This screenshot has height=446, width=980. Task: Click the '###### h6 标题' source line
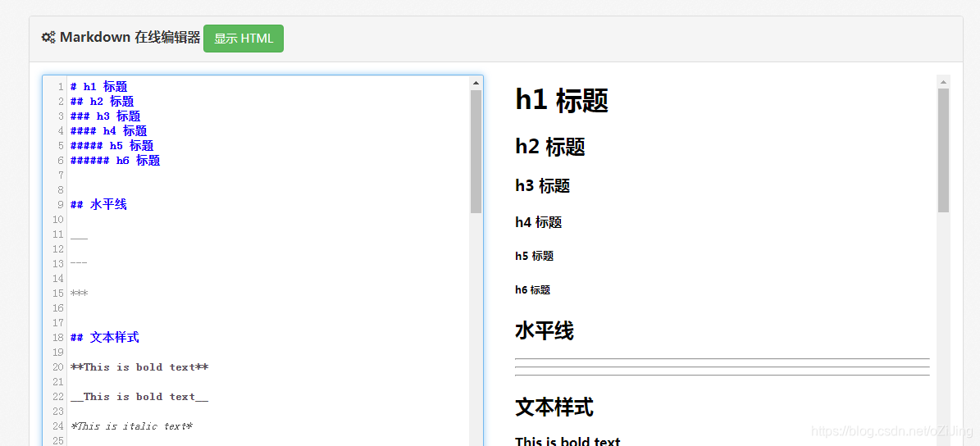click(x=116, y=161)
